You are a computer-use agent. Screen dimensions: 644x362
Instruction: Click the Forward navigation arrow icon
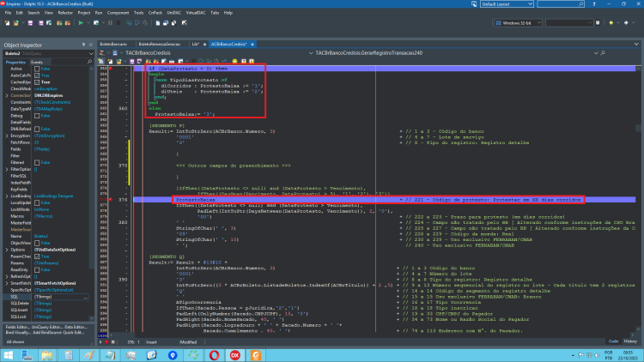626,23
